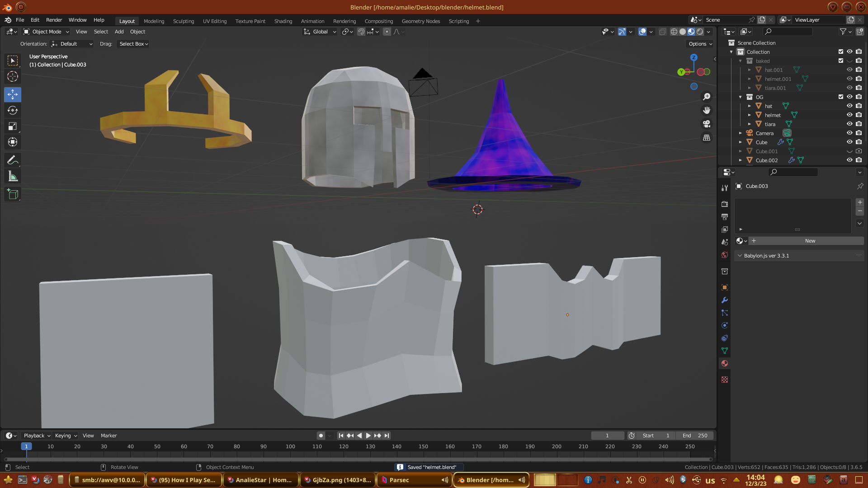Select the Move tool in toolbar
This screenshot has width=868, height=488.
13,94
